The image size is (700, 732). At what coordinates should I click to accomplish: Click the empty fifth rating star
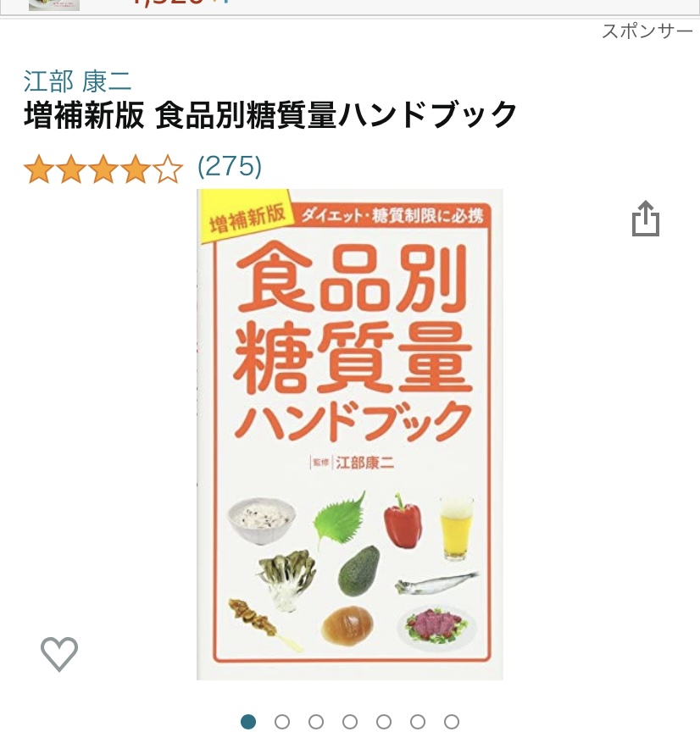coord(168,169)
